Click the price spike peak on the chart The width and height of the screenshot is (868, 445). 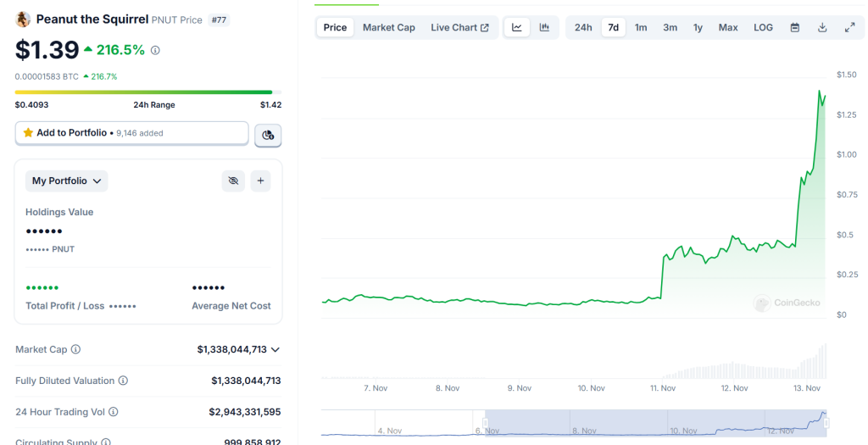820,91
